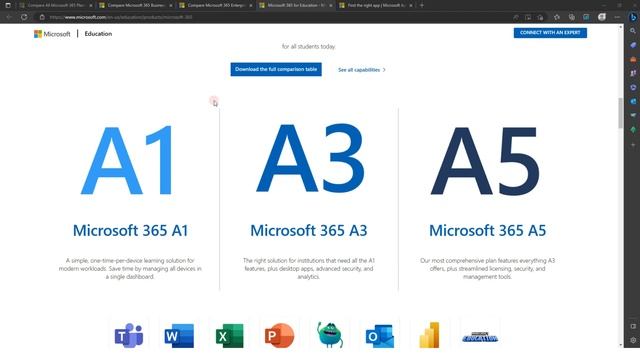Toggle the sidebar layout icon near bottom
This screenshot has width=640, height=360.
tap(633, 326)
